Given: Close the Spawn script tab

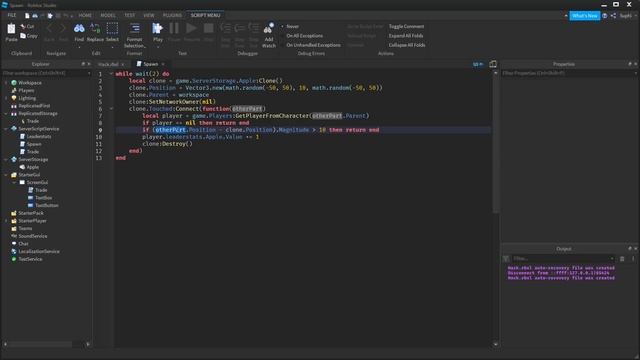Looking at the screenshot, I should pyautogui.click(x=163, y=64).
